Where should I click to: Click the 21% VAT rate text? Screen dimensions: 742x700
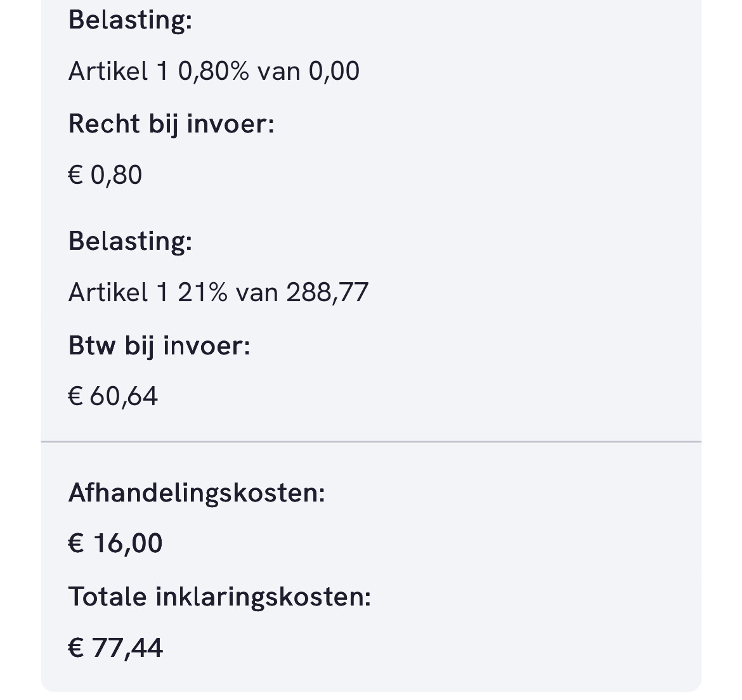(202, 292)
